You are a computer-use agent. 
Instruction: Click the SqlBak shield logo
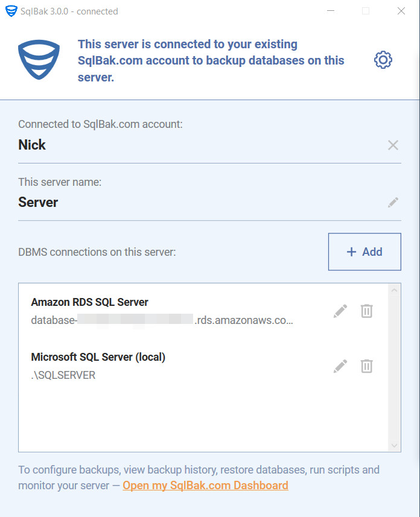click(39, 60)
